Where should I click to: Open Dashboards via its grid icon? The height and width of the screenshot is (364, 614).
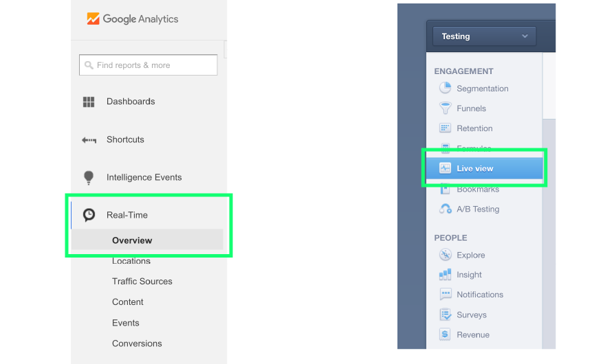point(89,102)
